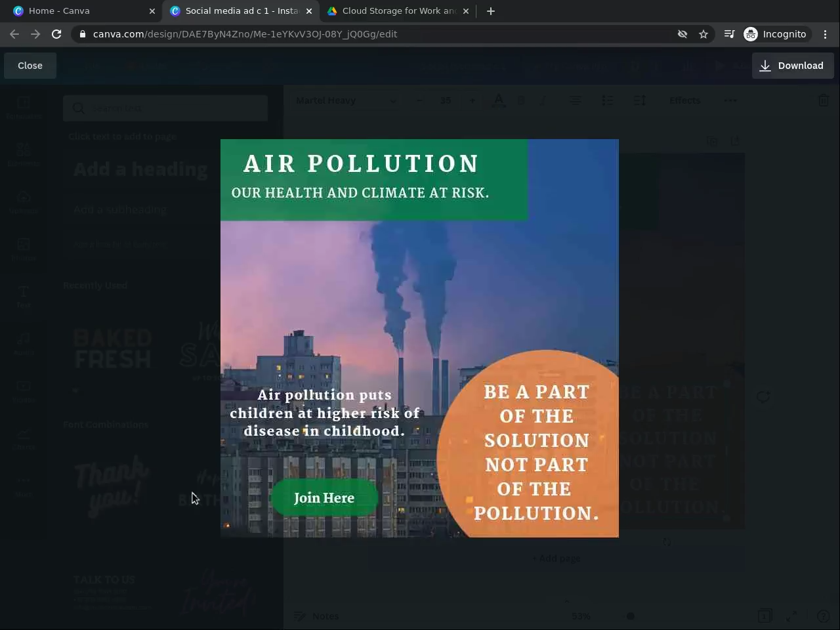Click the 'OUR HEALTH AND CLIMATE AT RISK.' subtitle

click(x=360, y=193)
